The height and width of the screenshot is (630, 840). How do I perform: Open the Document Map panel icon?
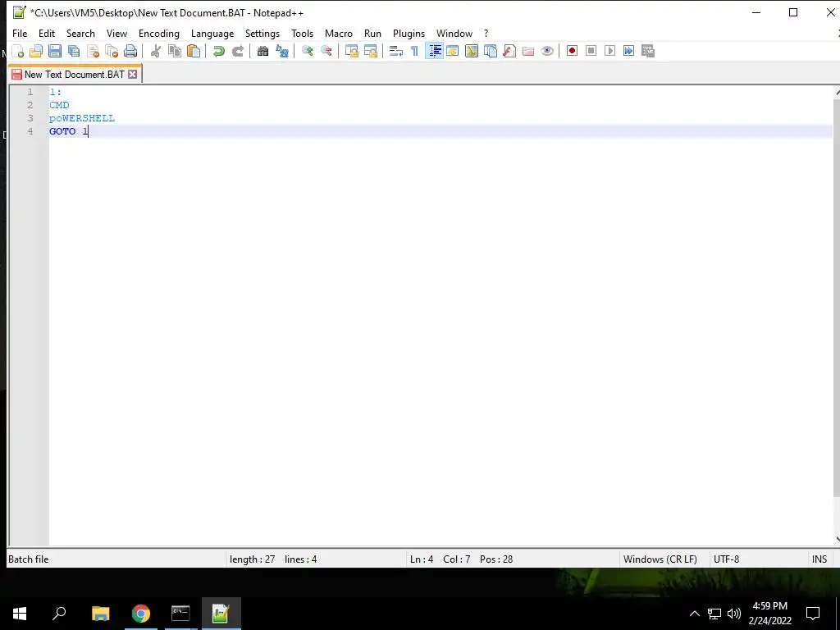click(472, 51)
